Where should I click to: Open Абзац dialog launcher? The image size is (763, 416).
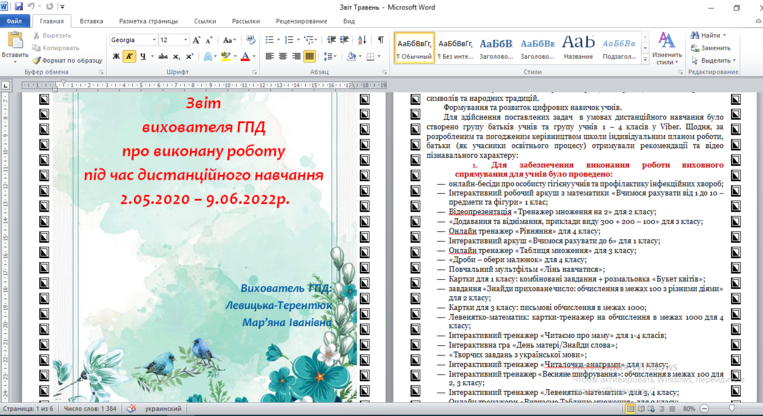[384, 72]
